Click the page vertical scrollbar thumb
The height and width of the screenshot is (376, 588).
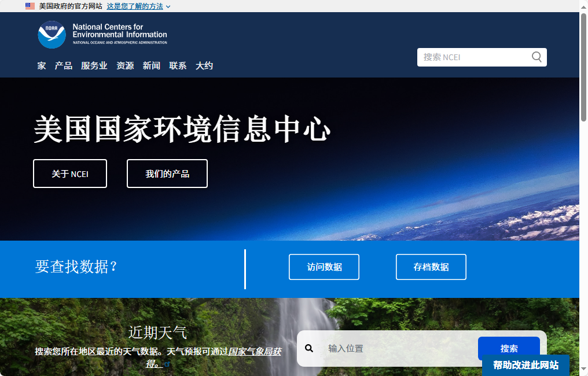point(583,68)
